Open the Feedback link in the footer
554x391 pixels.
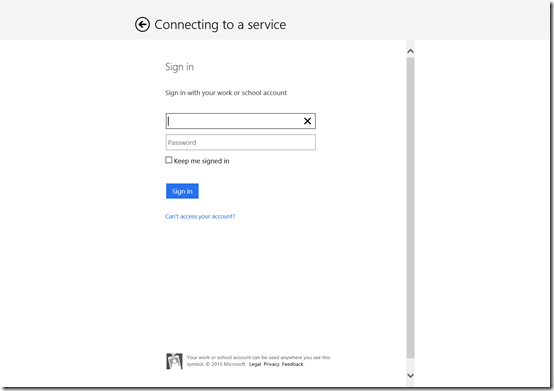(x=293, y=364)
